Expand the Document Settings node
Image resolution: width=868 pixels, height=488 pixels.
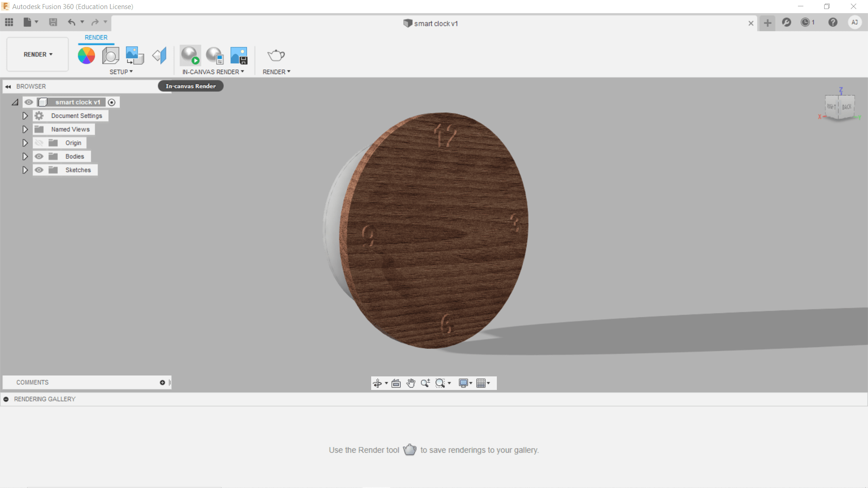coord(25,116)
